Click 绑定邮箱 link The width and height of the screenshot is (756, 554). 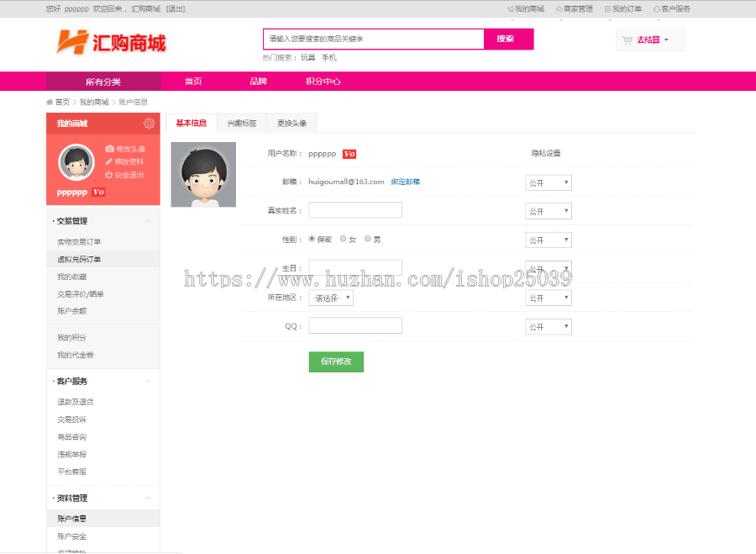click(405, 182)
